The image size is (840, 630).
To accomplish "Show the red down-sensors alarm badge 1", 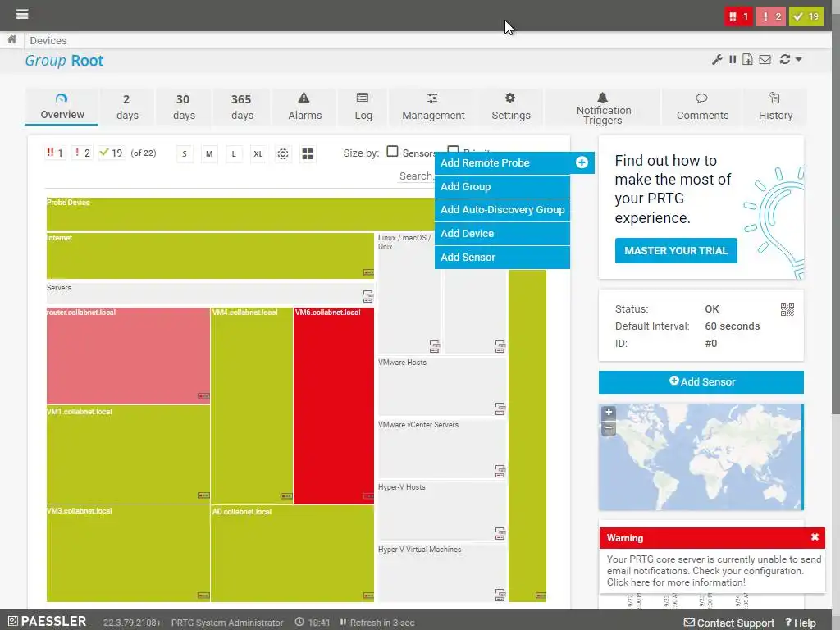I will click(x=738, y=16).
